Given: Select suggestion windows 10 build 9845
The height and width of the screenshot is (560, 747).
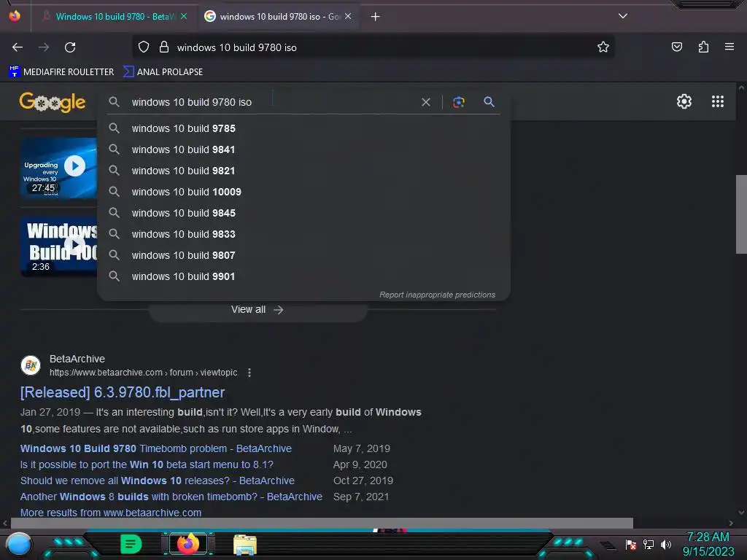Looking at the screenshot, I should pos(303,213).
